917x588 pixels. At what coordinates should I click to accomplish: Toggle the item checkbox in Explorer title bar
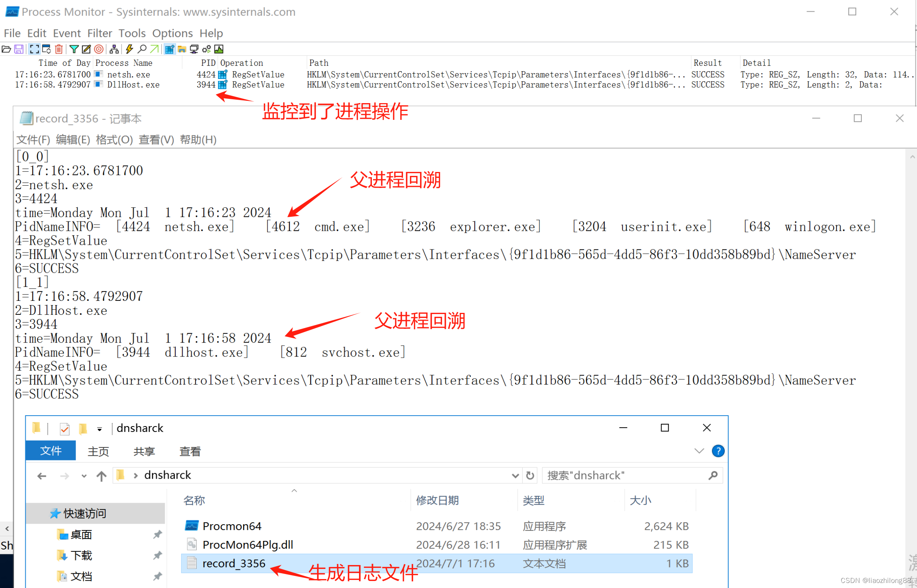coord(65,429)
